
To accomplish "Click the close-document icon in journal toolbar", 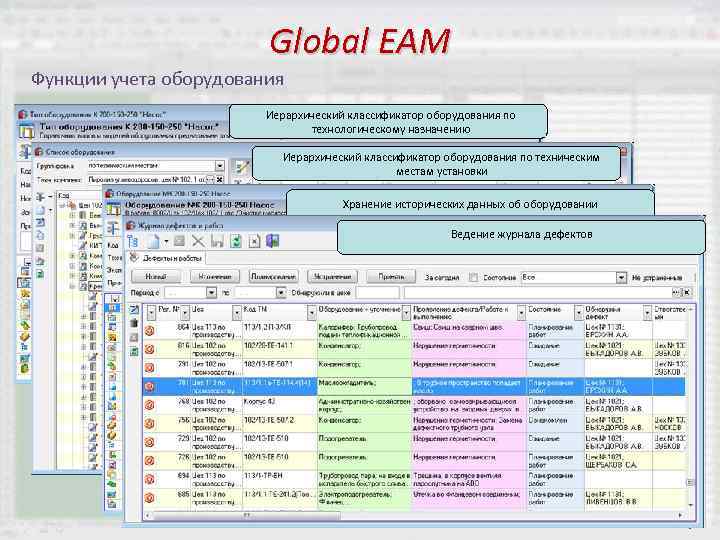I will [x=254, y=241].
